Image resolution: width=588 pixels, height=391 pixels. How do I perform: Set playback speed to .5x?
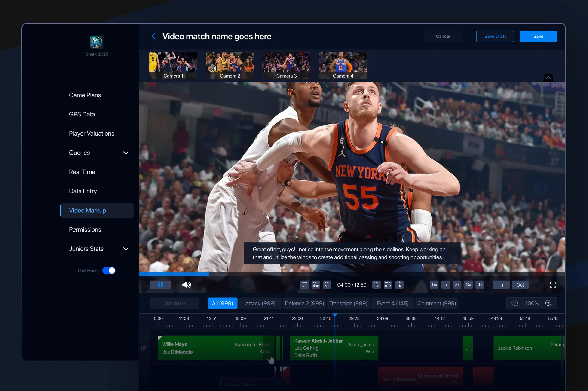(434, 284)
